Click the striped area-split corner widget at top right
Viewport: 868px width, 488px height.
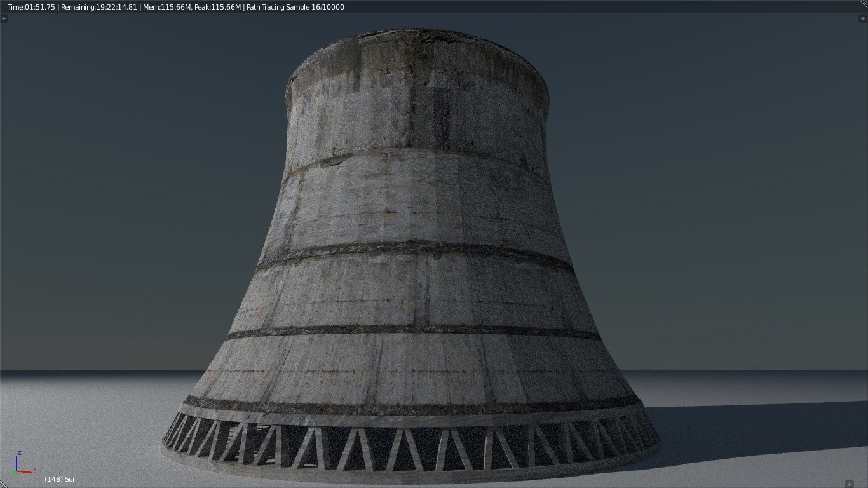click(863, 4)
